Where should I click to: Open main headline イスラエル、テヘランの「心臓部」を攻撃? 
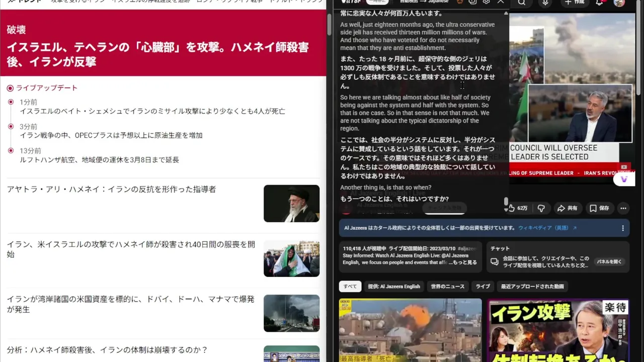[x=157, y=54]
